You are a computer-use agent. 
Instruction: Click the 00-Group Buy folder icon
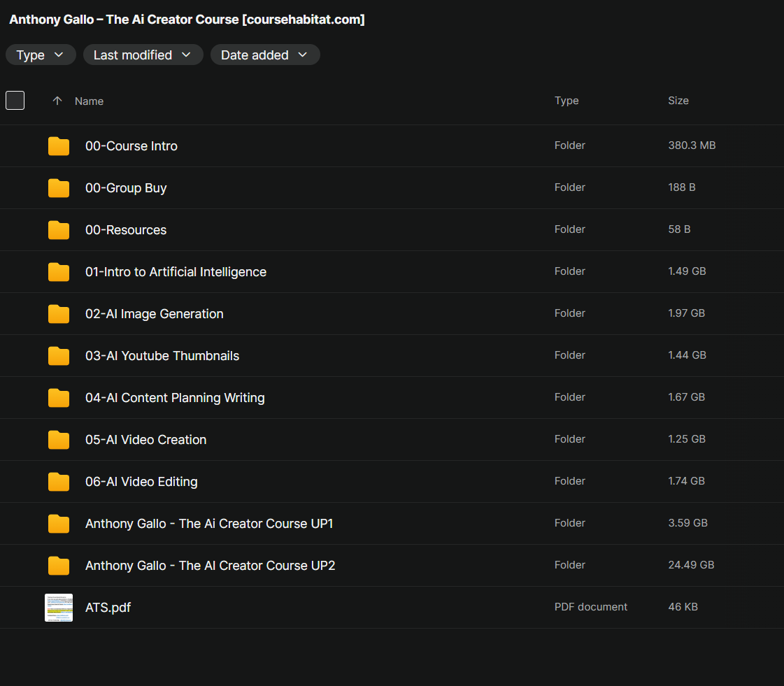pos(59,188)
